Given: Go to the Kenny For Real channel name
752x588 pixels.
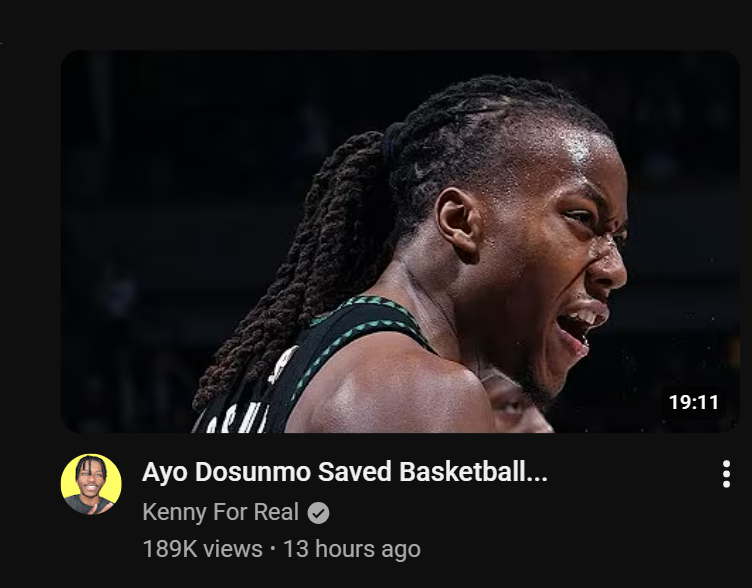Looking at the screenshot, I should tap(221, 512).
